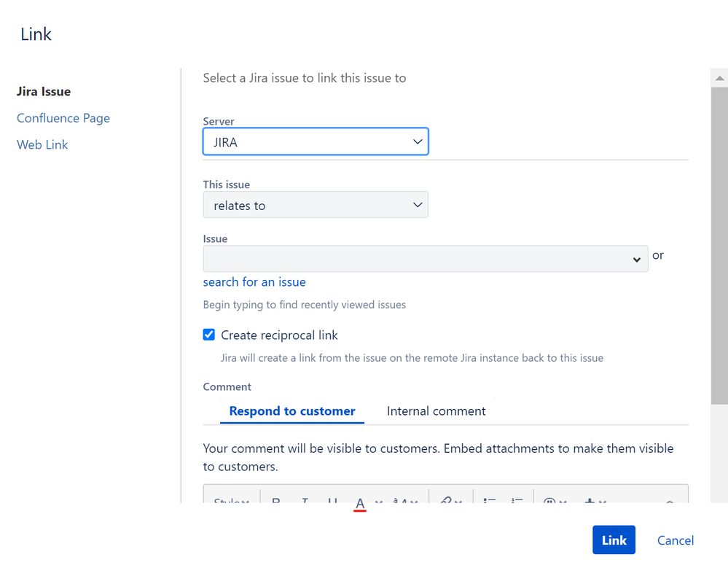
Task: Select the Jira Issue link type tab
Action: point(44,92)
